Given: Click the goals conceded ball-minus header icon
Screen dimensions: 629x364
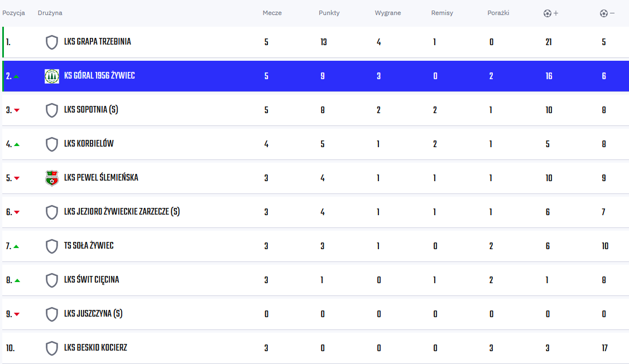Looking at the screenshot, I should pos(607,13).
